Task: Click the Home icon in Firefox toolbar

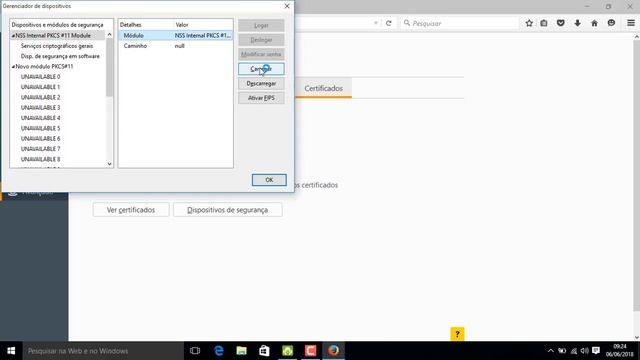Action: (594, 23)
